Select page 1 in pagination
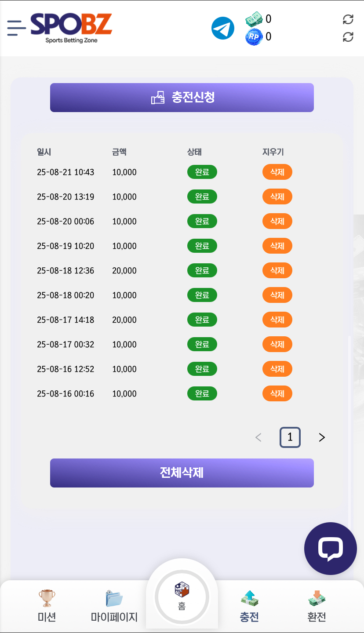Viewport: 364px width, 633px height. pyautogui.click(x=290, y=437)
